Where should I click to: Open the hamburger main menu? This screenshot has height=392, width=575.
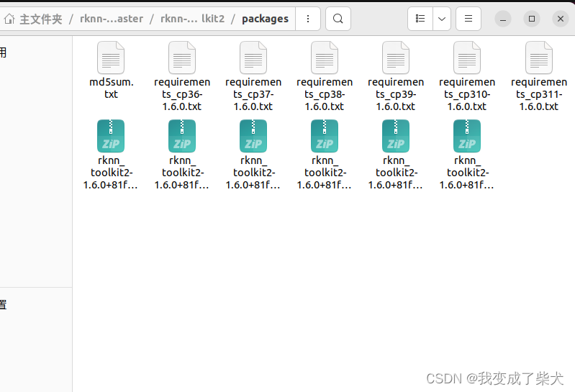[x=468, y=18]
